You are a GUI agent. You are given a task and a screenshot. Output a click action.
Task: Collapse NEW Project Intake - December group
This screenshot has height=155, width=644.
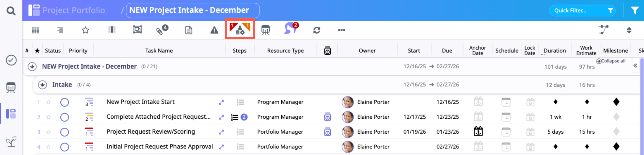pyautogui.click(x=32, y=67)
